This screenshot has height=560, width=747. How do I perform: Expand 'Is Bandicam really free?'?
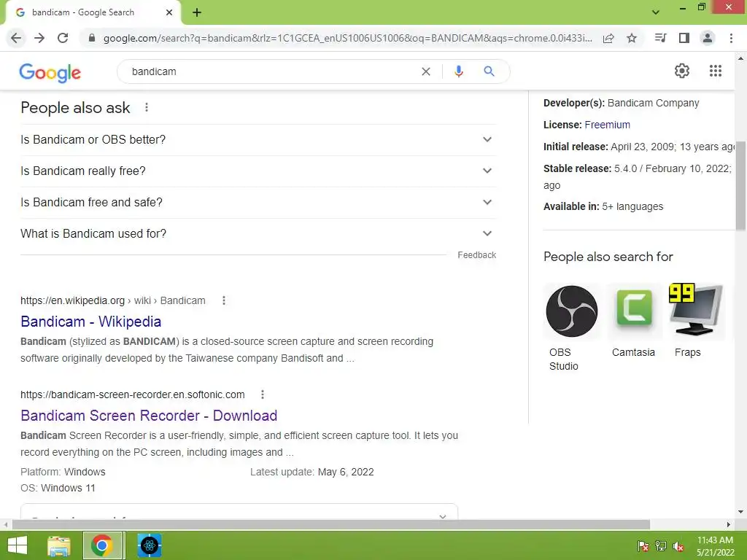pos(258,171)
